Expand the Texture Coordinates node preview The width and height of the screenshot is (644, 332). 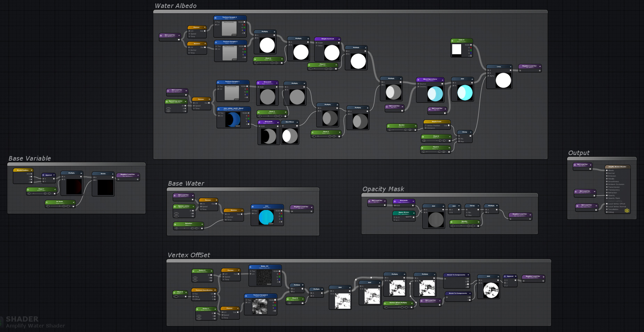tap(215, 290)
